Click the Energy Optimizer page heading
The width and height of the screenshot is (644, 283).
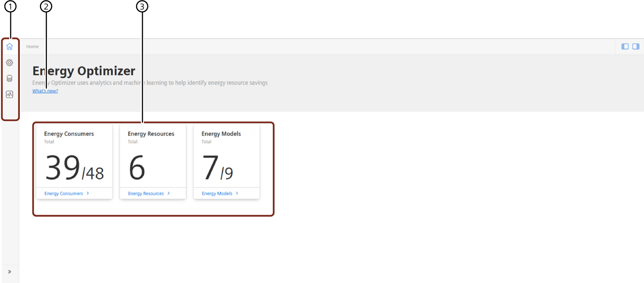84,71
